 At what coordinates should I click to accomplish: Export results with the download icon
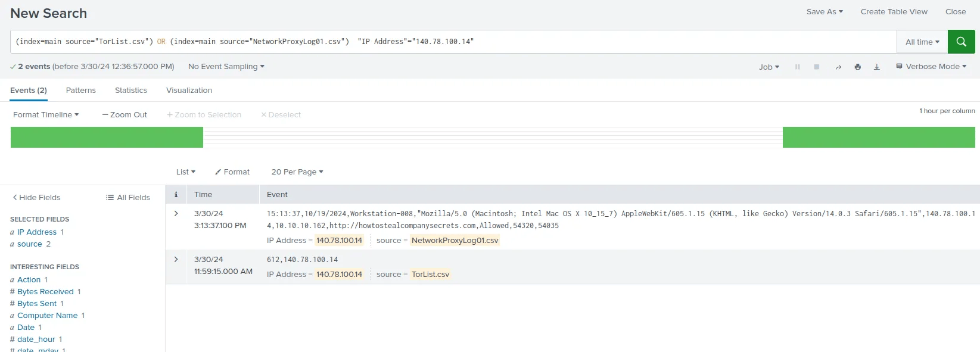[876, 67]
